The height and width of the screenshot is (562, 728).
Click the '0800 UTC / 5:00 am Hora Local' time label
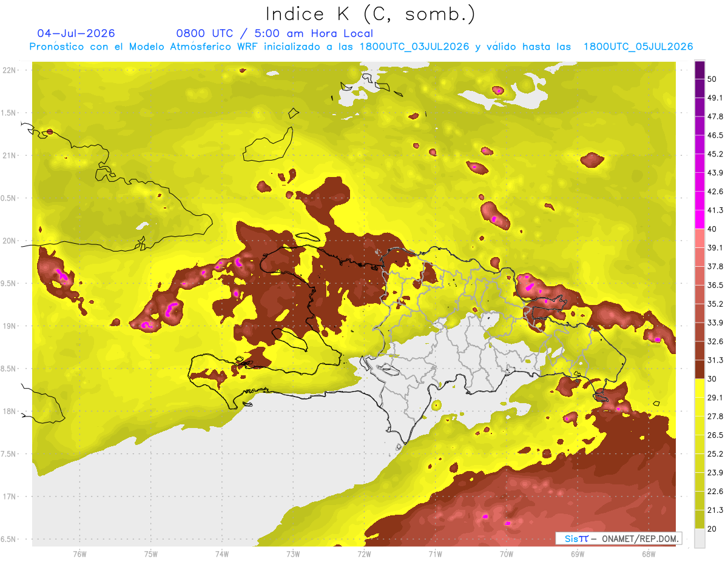pyautogui.click(x=274, y=33)
